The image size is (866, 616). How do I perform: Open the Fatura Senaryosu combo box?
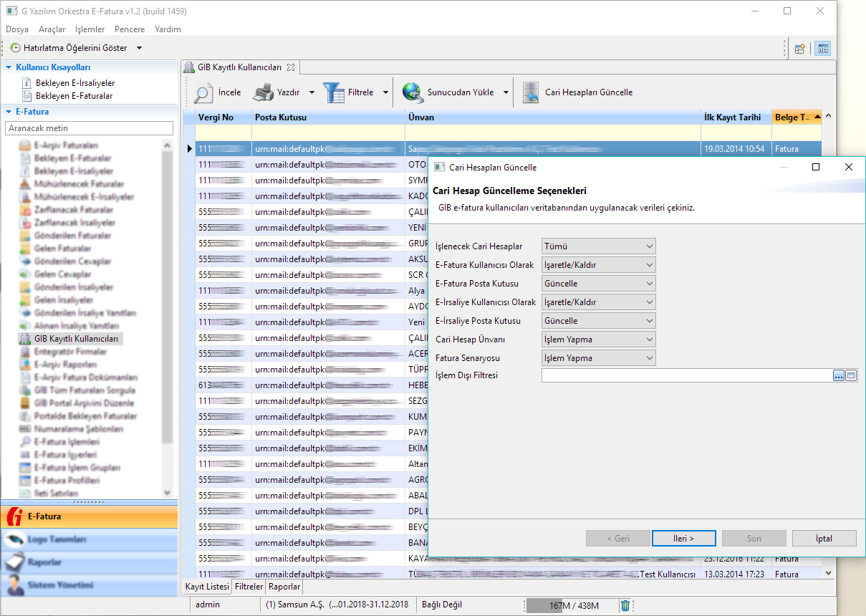(x=599, y=358)
